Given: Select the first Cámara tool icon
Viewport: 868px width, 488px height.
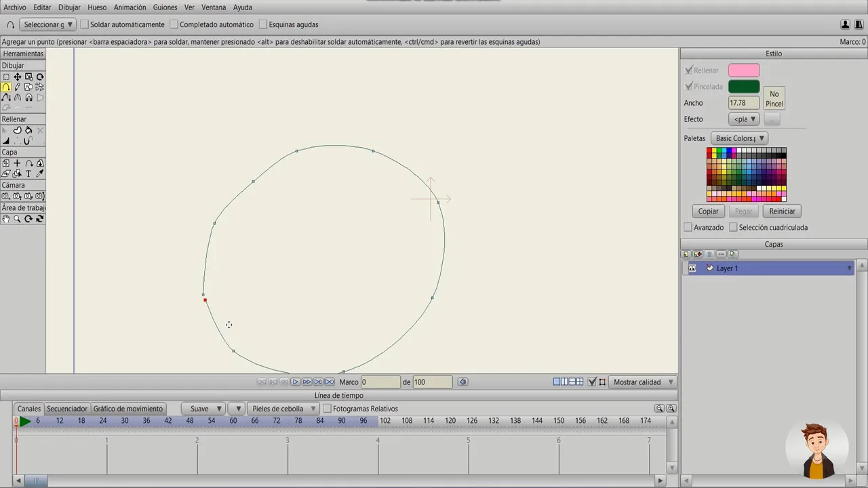Looking at the screenshot, I should [x=6, y=196].
